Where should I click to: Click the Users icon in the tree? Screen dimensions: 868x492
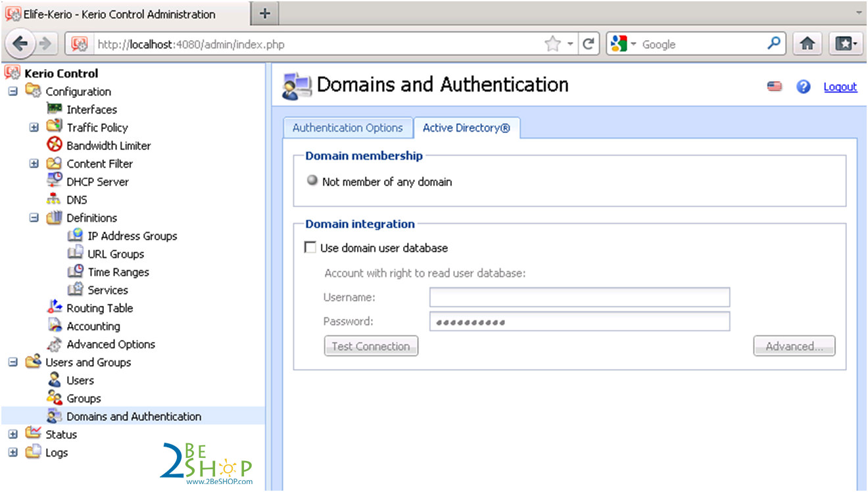point(55,380)
